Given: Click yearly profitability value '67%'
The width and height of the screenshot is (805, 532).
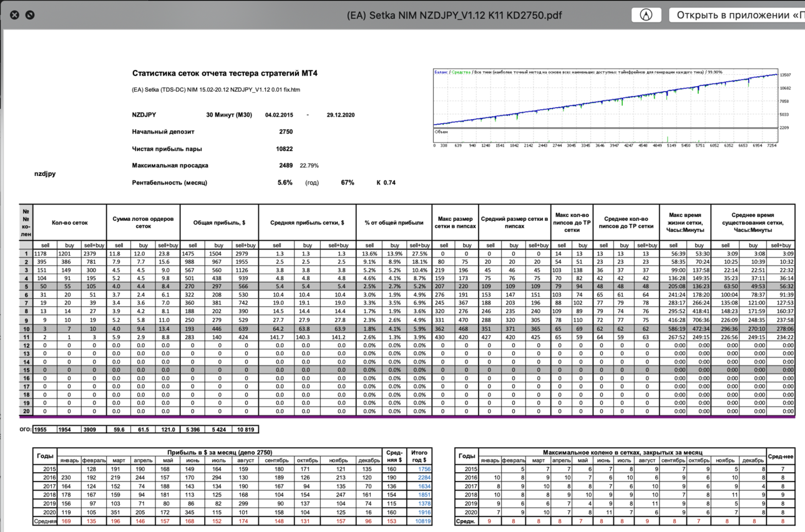Looking at the screenshot, I should pos(347,183).
